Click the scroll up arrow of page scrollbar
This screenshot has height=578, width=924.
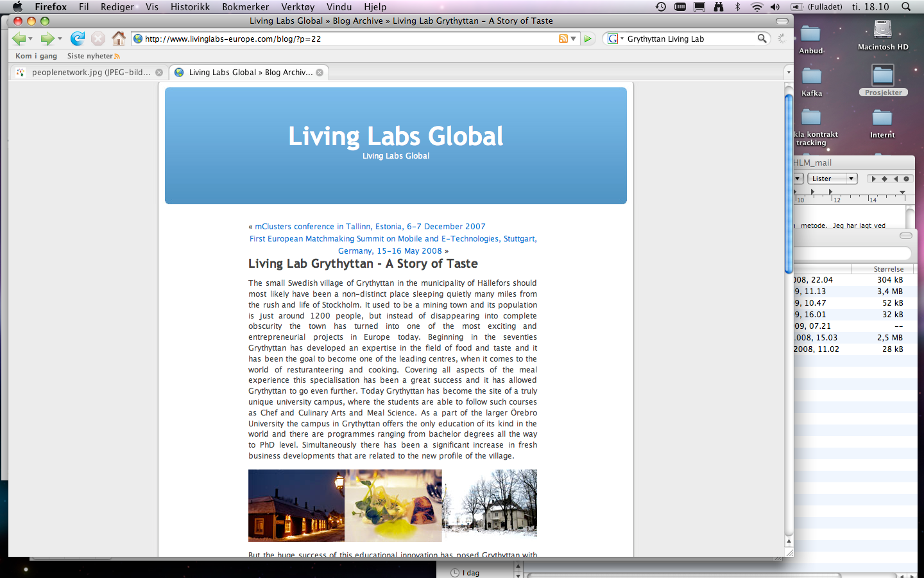pos(789,541)
